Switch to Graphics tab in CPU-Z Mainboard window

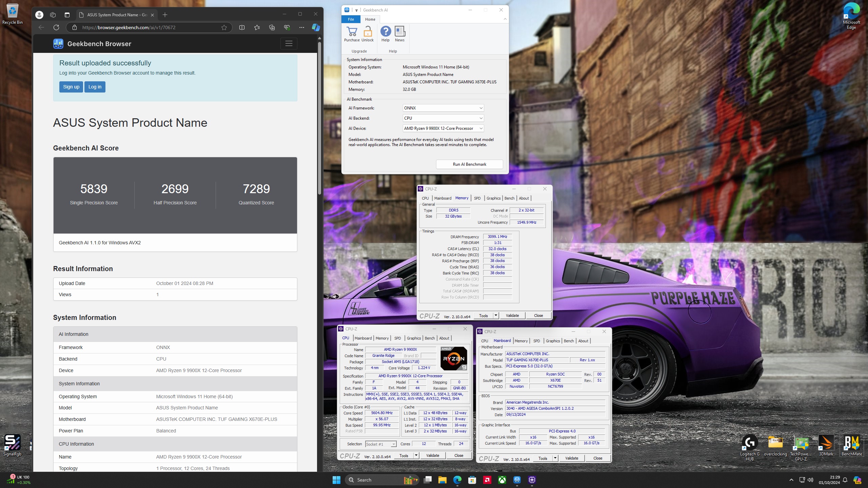[x=553, y=341]
